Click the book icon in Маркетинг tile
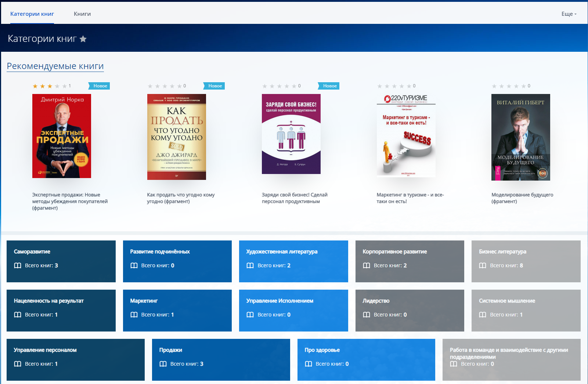The image size is (588, 384). [x=134, y=315]
